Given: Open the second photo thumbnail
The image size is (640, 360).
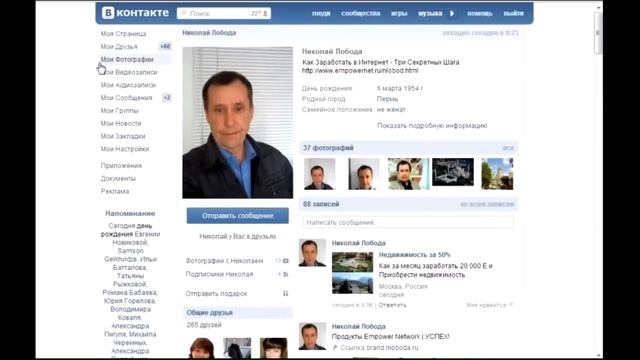Looking at the screenshot, I should [364, 174].
